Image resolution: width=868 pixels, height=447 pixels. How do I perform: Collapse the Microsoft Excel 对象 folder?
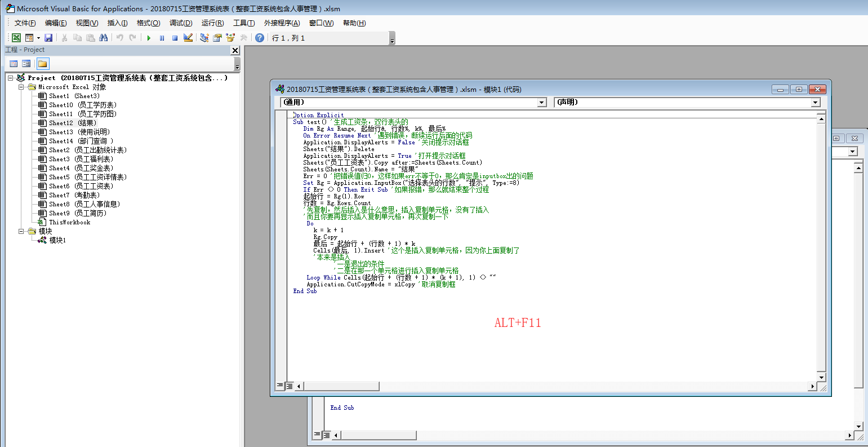click(x=21, y=87)
